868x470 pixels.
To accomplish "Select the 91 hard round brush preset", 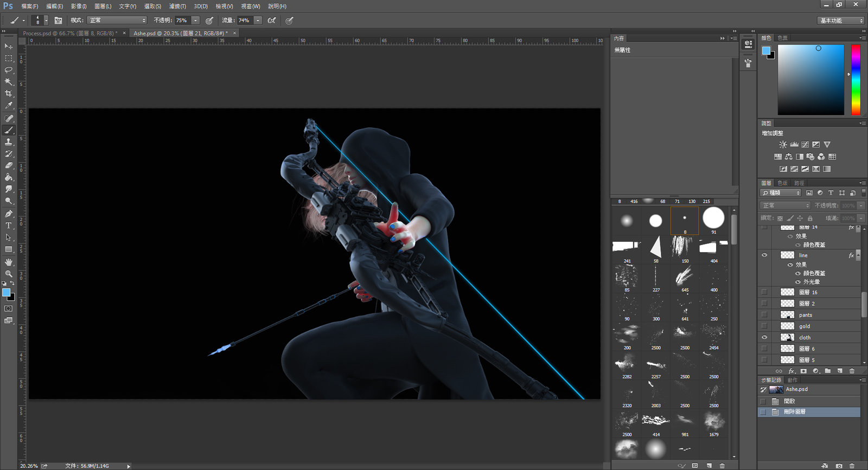I will click(713, 220).
